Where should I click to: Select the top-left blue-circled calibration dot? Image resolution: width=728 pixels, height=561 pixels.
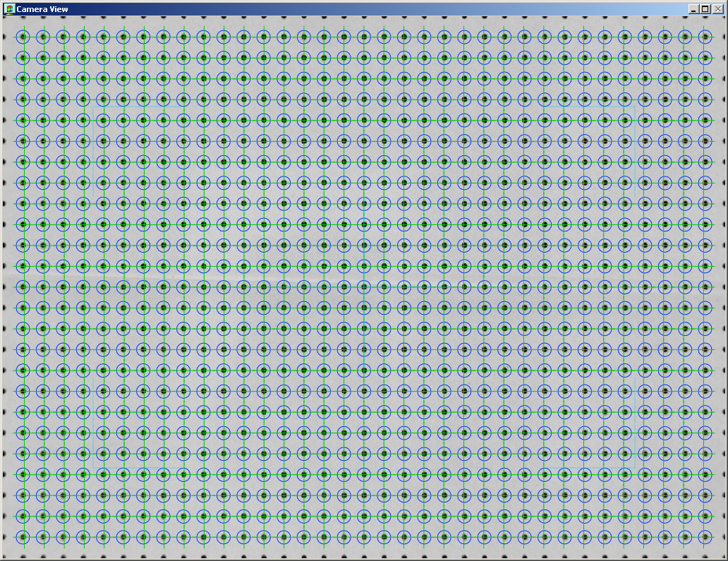(23, 37)
